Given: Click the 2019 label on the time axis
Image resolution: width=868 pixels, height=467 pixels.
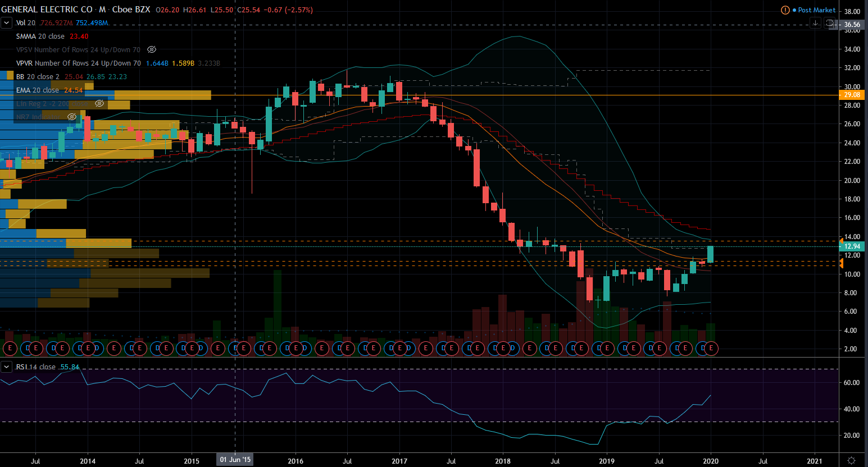Looking at the screenshot, I should click(607, 461).
